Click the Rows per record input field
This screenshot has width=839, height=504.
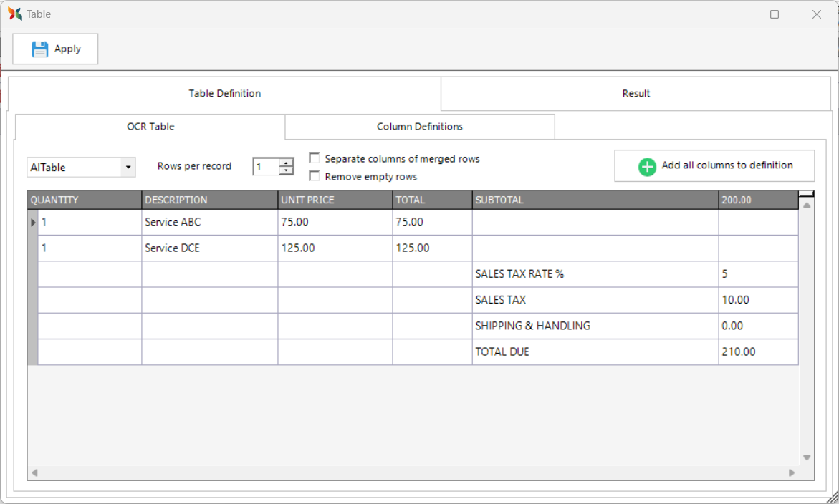pyautogui.click(x=265, y=167)
